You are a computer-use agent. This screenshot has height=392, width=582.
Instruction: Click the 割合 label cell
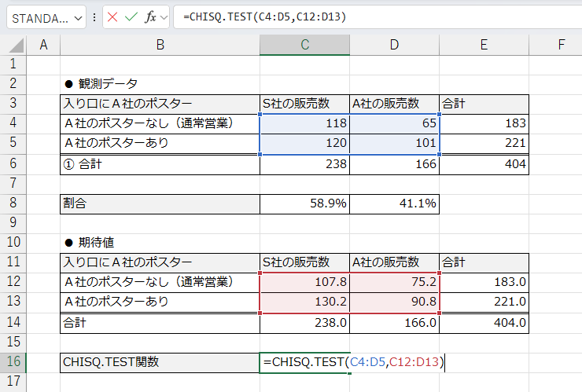[160, 203]
